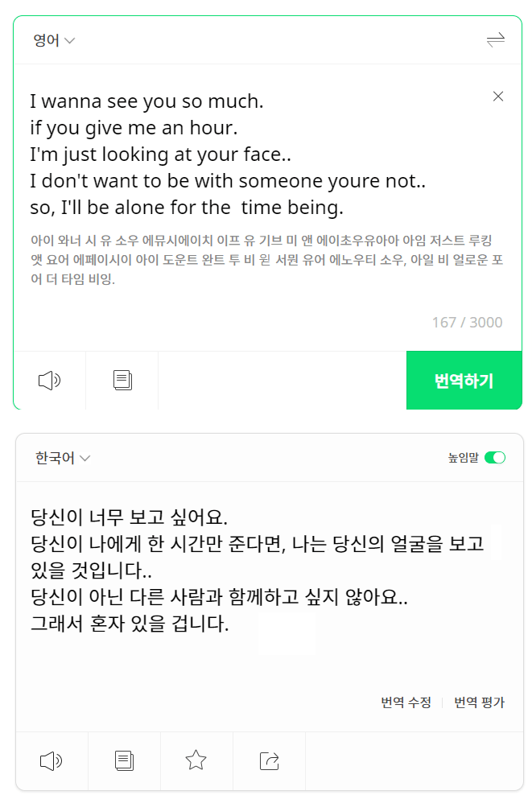
Task: Open the 영어 source language dropdown
Action: (x=54, y=41)
